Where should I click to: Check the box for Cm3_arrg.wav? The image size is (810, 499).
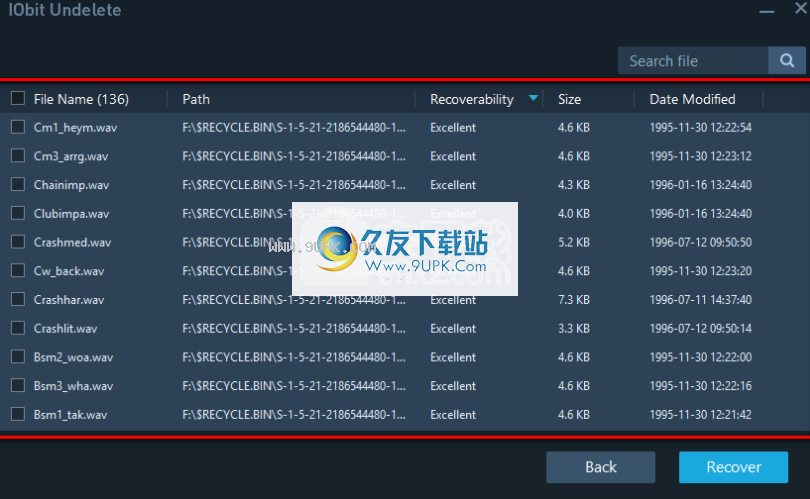(18, 155)
